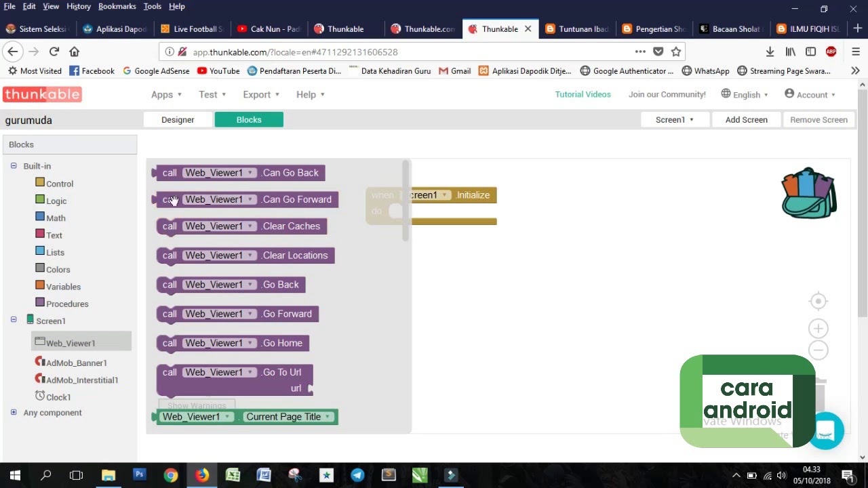Open Tutorial Videos link

[583, 94]
